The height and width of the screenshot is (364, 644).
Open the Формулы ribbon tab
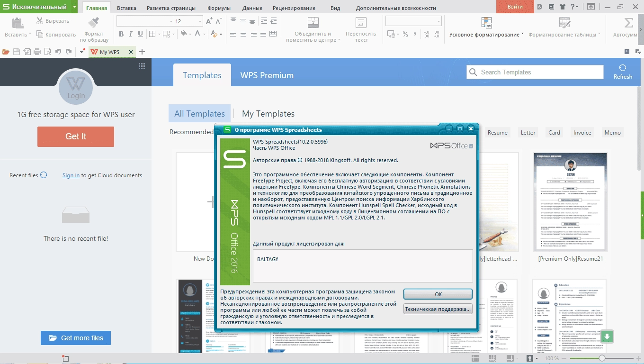click(x=219, y=8)
